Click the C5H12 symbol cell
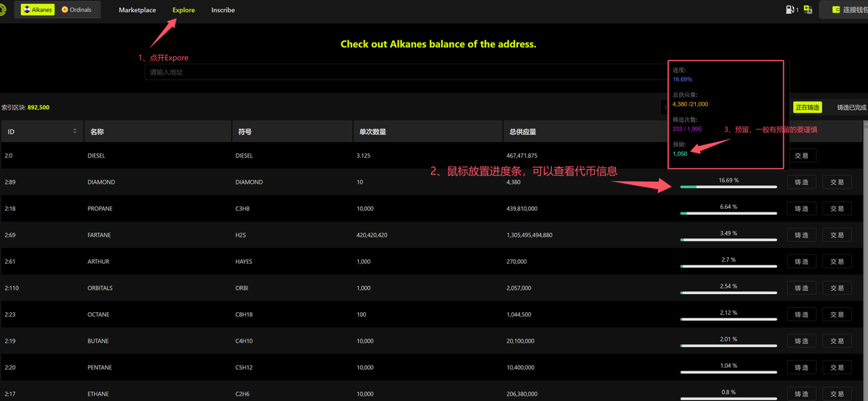The height and width of the screenshot is (401, 868). pos(244,368)
